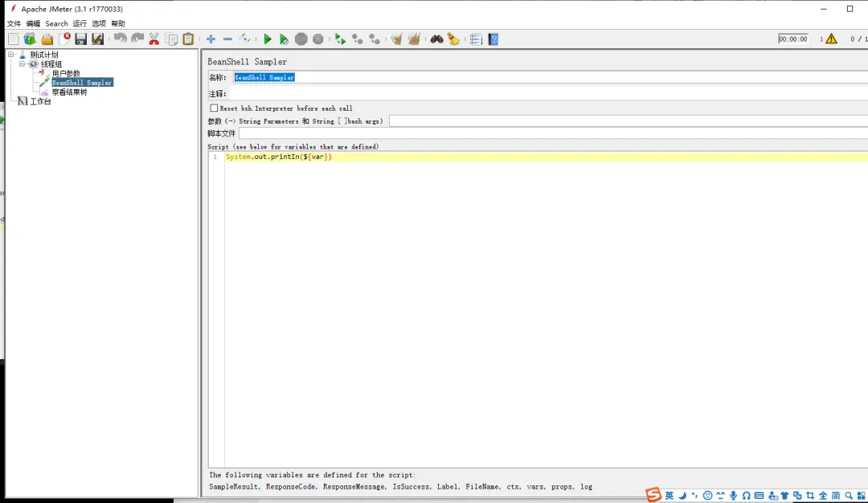The width and height of the screenshot is (868, 503).
Task: Select 工作台 in the tree
Action: [40, 101]
